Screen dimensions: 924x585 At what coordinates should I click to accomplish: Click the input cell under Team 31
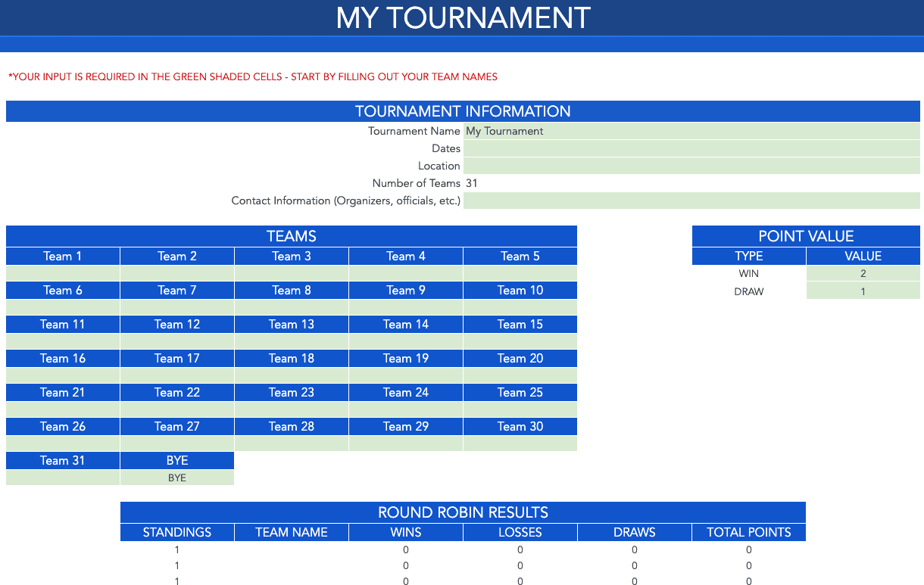[62, 477]
